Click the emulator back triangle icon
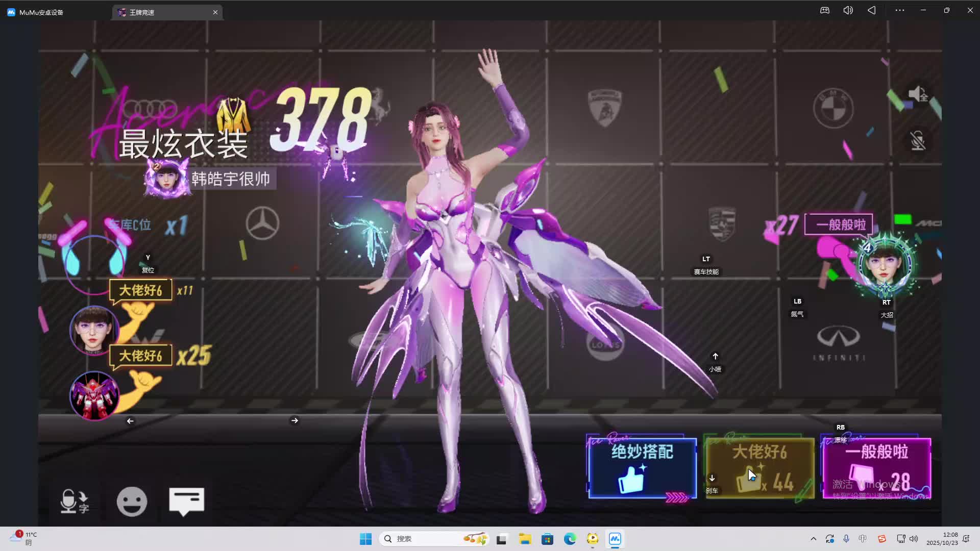The width and height of the screenshot is (980, 551). click(x=871, y=10)
